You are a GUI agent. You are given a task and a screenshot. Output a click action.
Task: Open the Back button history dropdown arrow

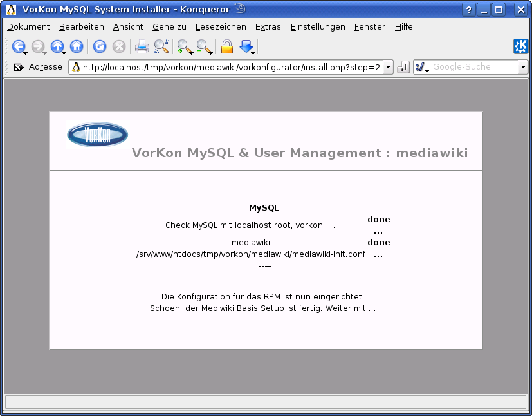pyautogui.click(x=25, y=53)
